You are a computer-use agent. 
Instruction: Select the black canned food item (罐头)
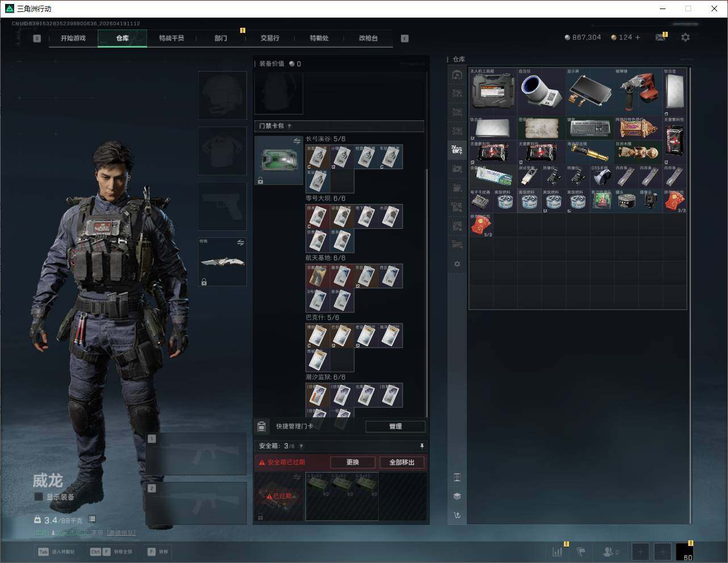626,200
